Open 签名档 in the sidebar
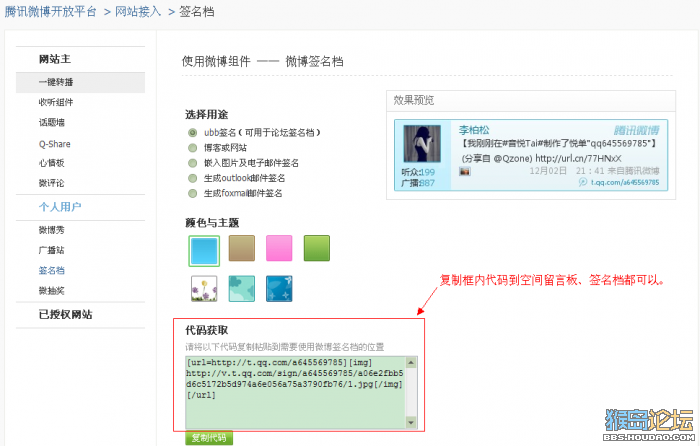Viewport: 700px width, 446px height. tap(52, 271)
